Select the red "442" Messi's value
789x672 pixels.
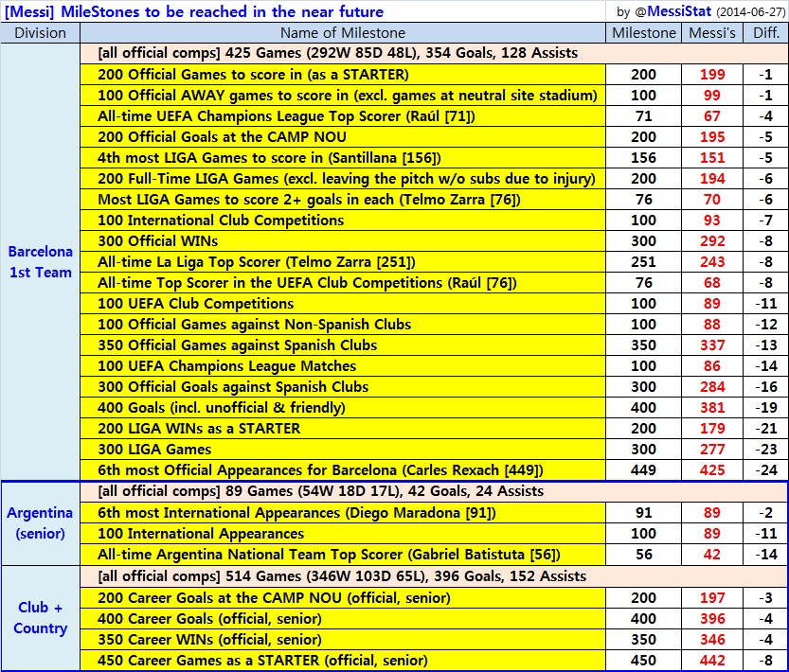pyautogui.click(x=712, y=661)
